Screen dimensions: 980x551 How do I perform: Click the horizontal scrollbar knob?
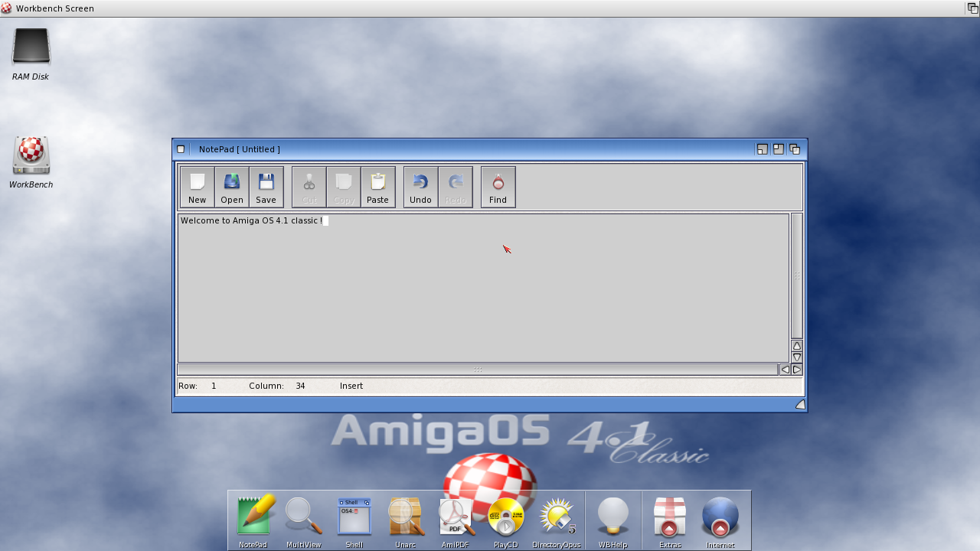coord(478,370)
